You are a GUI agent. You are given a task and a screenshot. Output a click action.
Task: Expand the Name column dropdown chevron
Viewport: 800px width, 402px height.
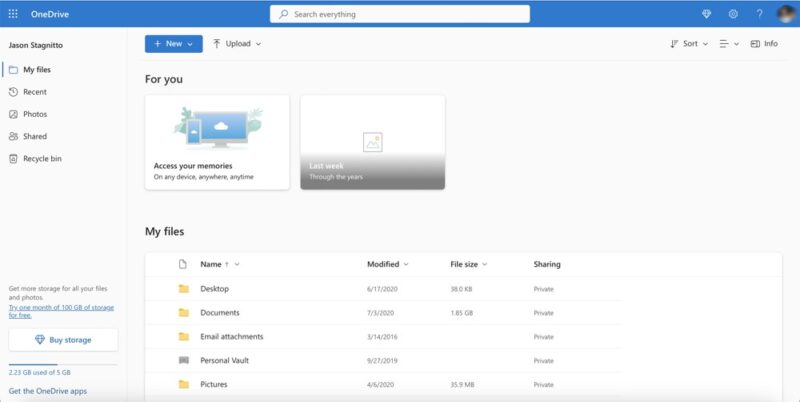pos(237,264)
